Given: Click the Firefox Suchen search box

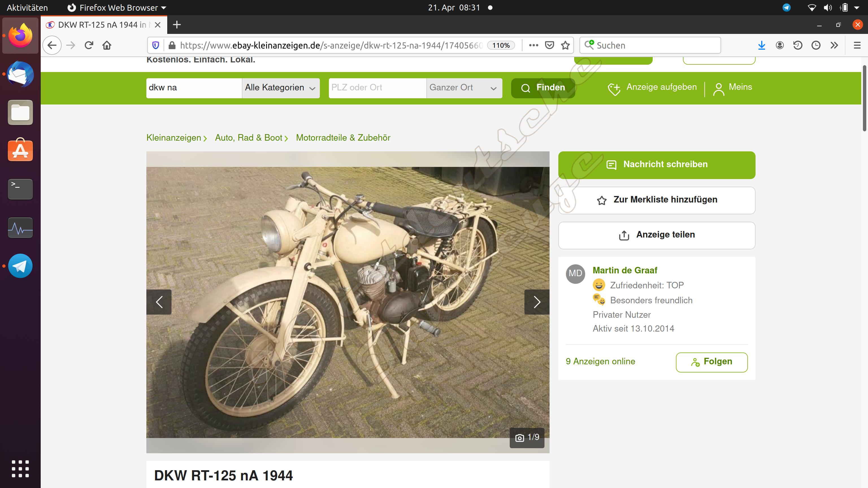Looking at the screenshot, I should coord(650,45).
